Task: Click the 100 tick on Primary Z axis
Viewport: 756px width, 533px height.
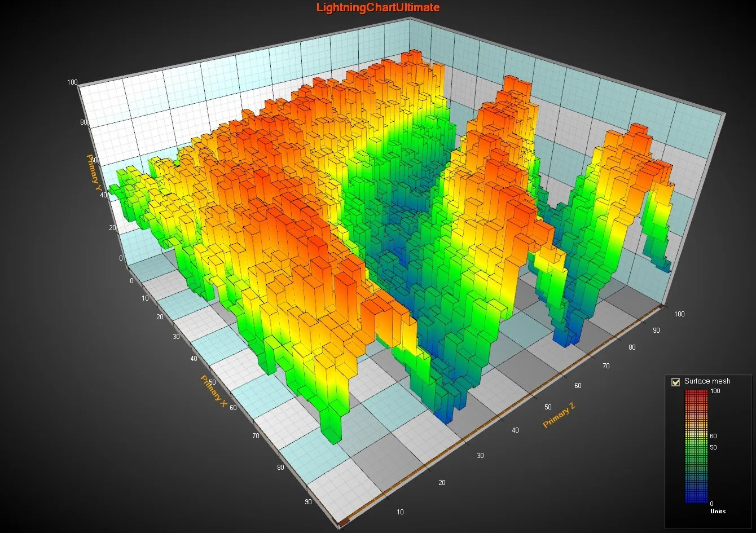Action: (679, 314)
